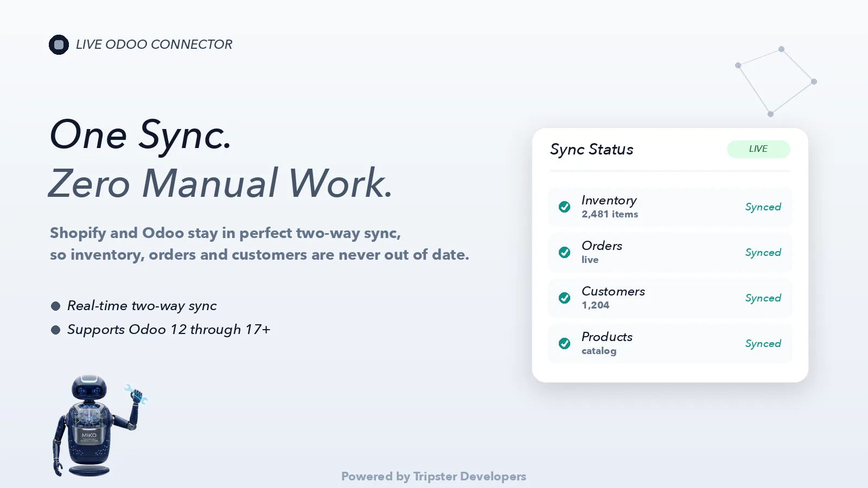Click the Live Odoo Connector logo icon
The image size is (868, 488).
59,44
